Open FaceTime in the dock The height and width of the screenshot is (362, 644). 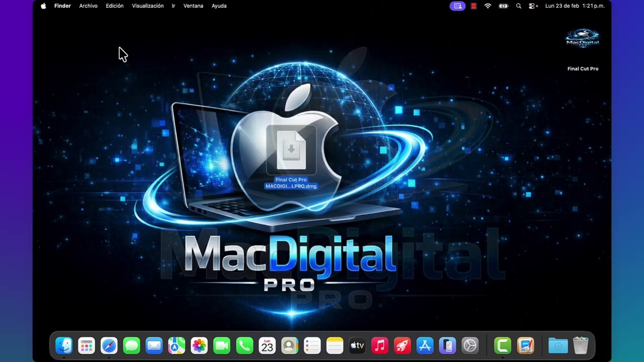(222, 345)
